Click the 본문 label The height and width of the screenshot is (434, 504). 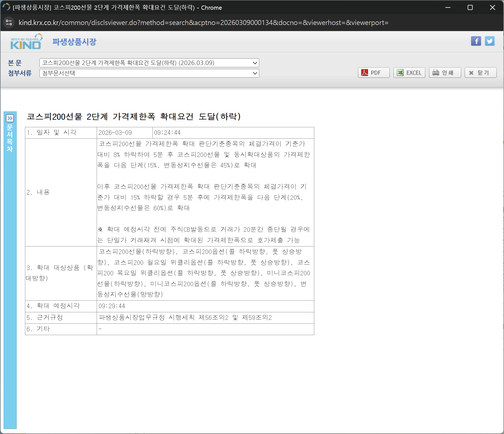coord(15,63)
